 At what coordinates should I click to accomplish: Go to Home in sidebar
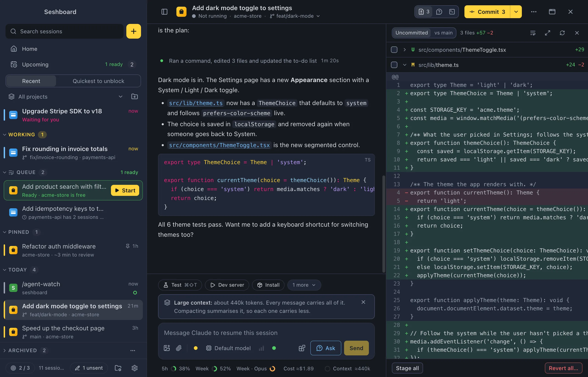pos(73,49)
